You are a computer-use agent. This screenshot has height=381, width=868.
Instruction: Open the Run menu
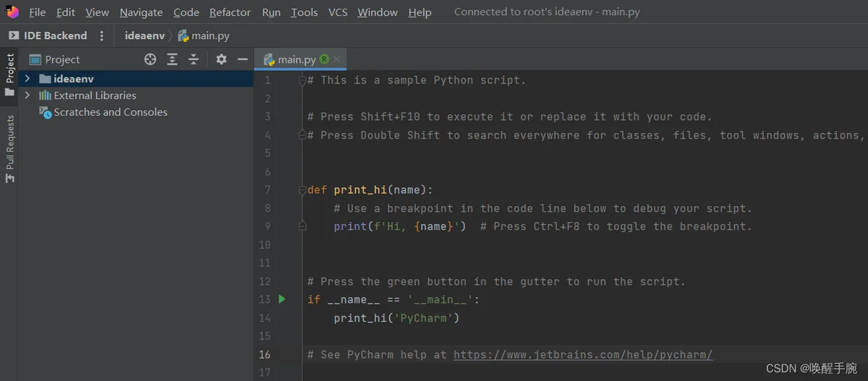pyautogui.click(x=271, y=12)
